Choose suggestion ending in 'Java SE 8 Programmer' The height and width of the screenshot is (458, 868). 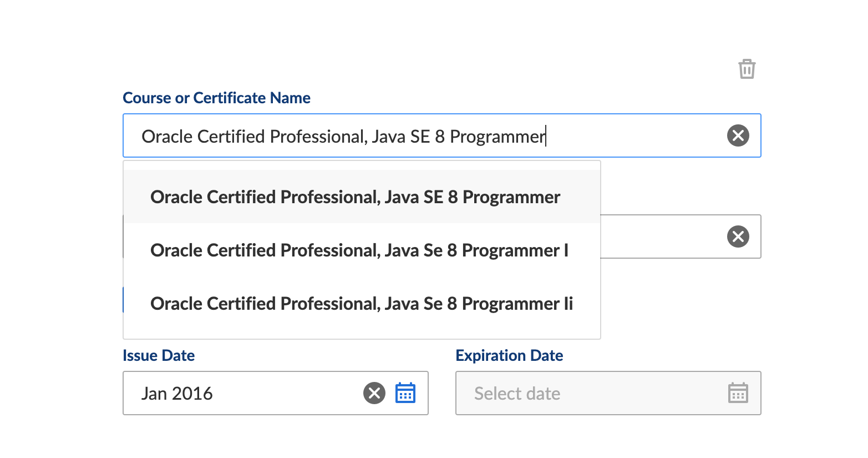click(362, 197)
